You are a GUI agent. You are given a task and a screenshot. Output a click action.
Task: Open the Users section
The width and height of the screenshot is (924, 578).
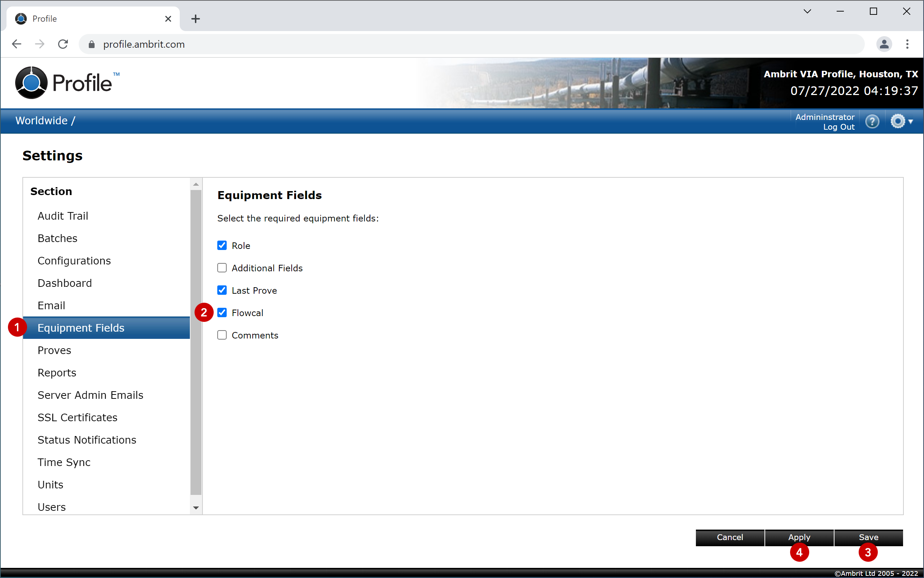point(106,507)
